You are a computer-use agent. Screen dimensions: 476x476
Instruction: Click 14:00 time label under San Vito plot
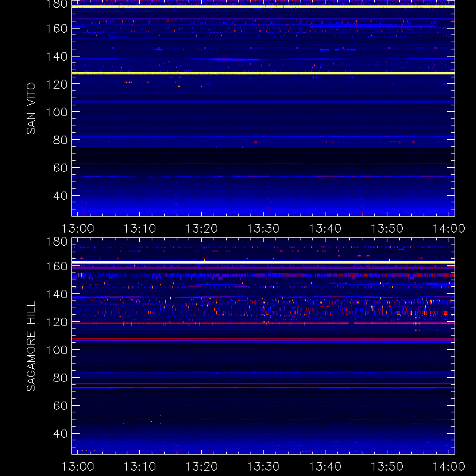coord(449,228)
